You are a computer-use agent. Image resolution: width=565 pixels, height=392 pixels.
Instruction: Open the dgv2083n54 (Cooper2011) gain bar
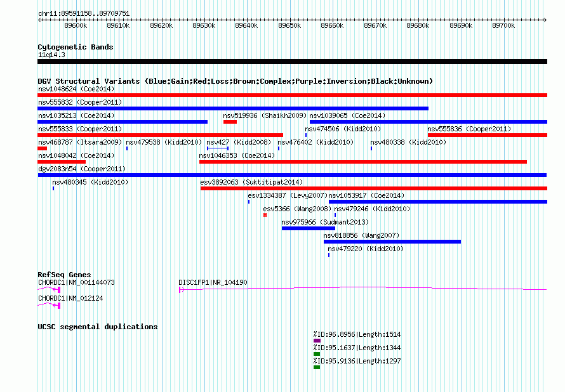click(292, 175)
